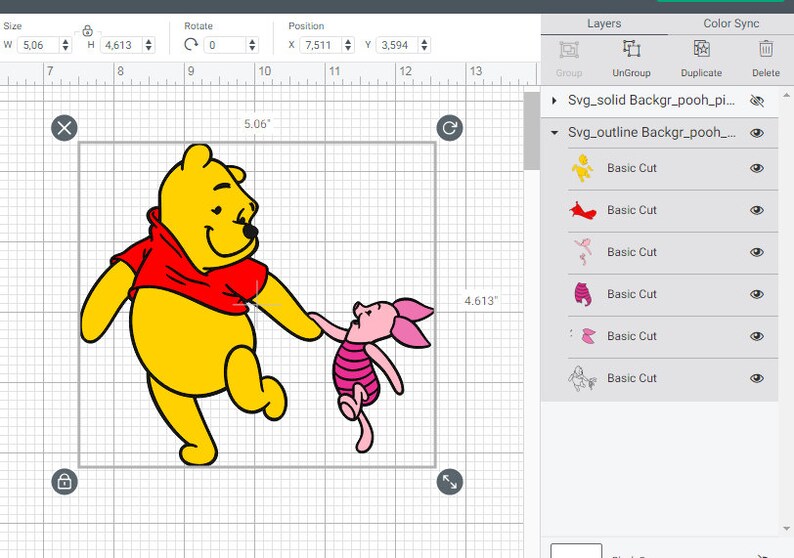Click the Rotate input field showing 0
This screenshot has width=794, height=558.
tap(226, 45)
